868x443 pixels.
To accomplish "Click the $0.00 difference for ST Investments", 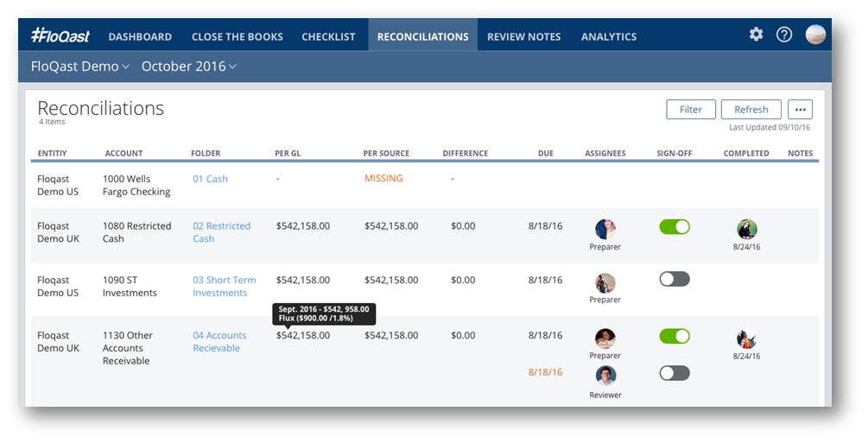I will point(463,280).
